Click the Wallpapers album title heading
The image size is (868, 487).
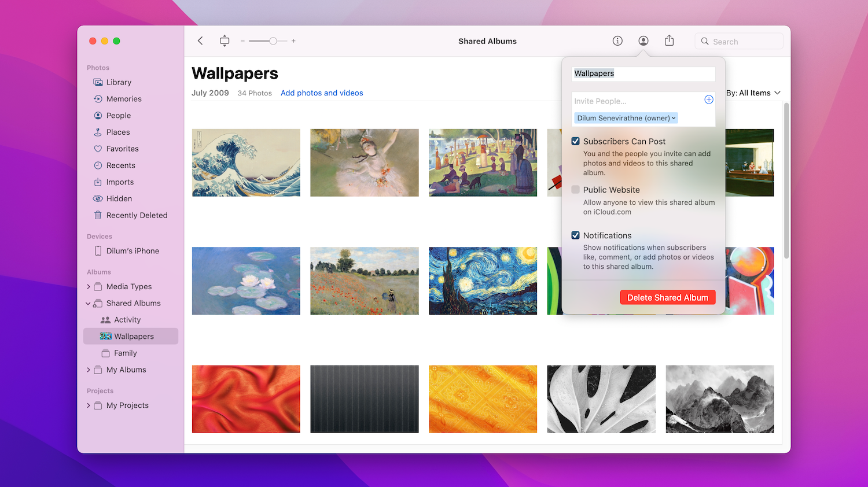click(x=235, y=73)
